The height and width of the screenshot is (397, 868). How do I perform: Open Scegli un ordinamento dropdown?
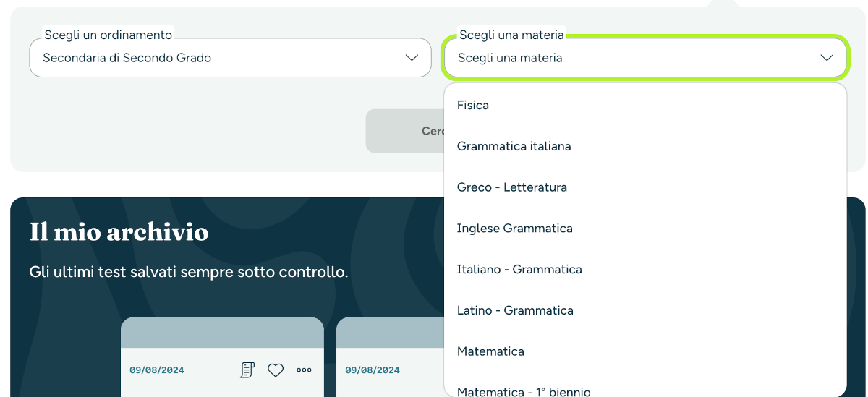(x=230, y=58)
